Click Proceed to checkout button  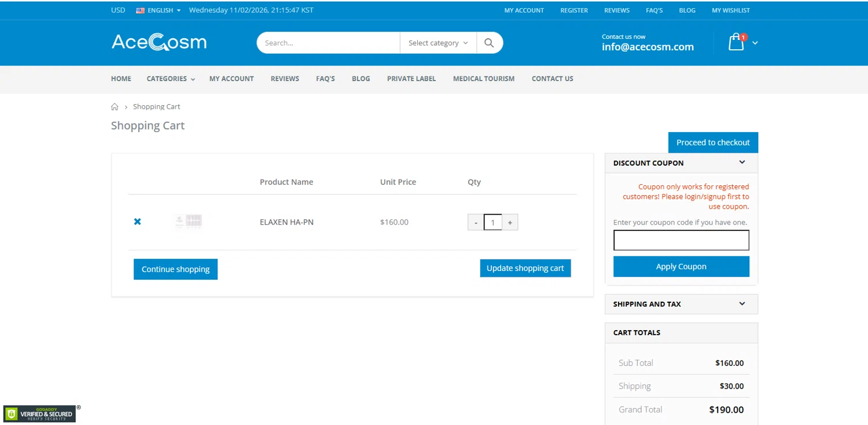[713, 142]
